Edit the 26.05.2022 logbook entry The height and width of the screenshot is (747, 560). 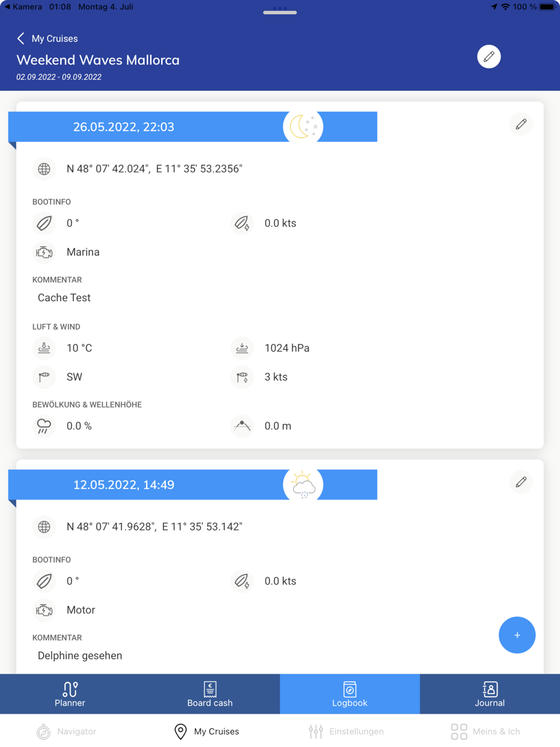pos(521,124)
